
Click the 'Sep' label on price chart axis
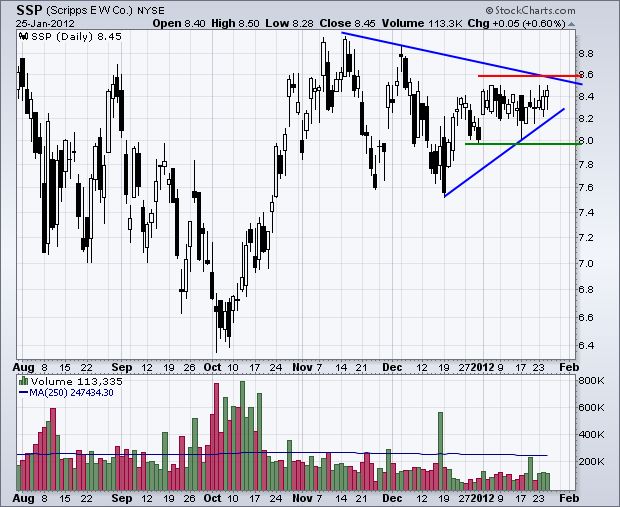click(122, 367)
